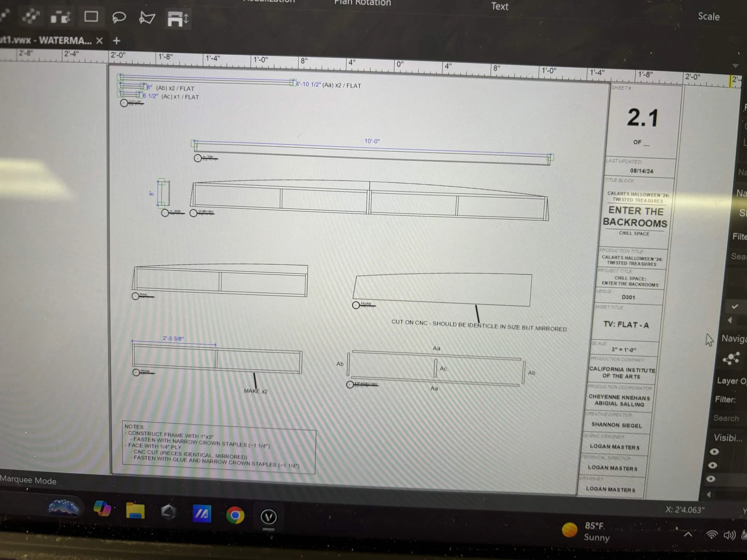Image resolution: width=747 pixels, height=560 pixels.
Task: Expand the system tray hidden icons chevron
Action: tap(688, 534)
